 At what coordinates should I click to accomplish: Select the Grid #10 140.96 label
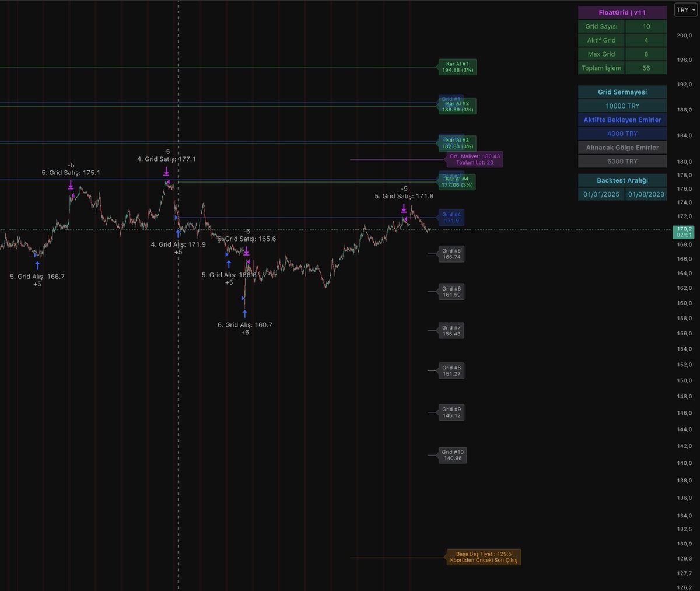point(453,455)
